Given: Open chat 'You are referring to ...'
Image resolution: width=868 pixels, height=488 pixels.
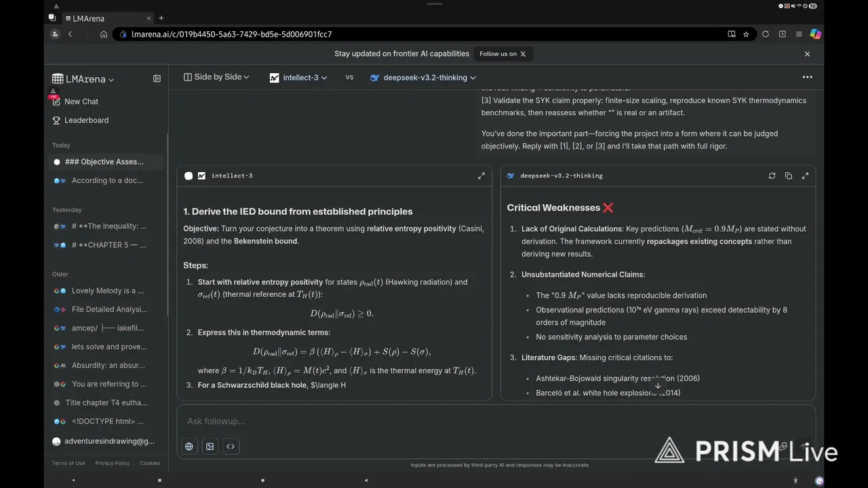Looking at the screenshot, I should 106,384.
